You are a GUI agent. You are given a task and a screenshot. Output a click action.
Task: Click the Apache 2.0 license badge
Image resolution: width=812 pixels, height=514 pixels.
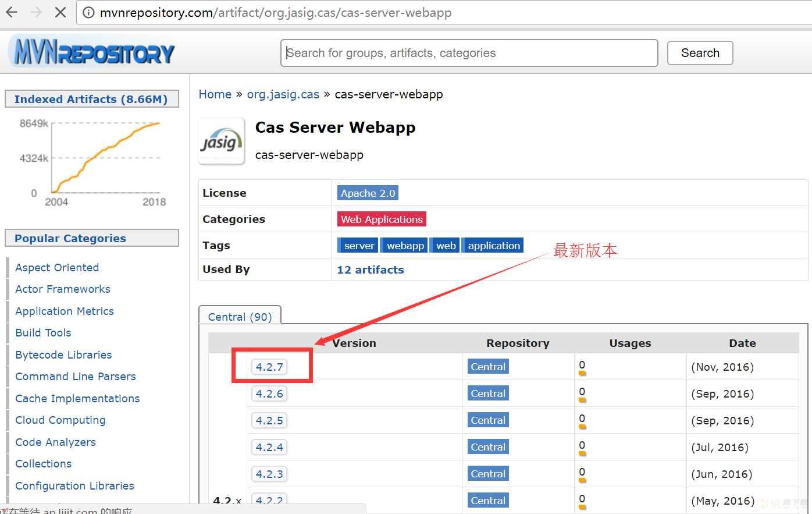(368, 193)
